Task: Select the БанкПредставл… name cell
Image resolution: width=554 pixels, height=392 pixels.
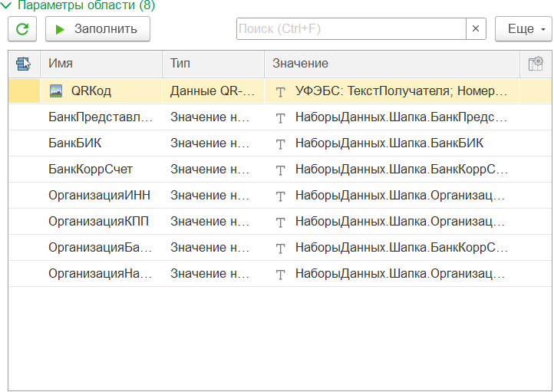Action: pyautogui.click(x=101, y=117)
